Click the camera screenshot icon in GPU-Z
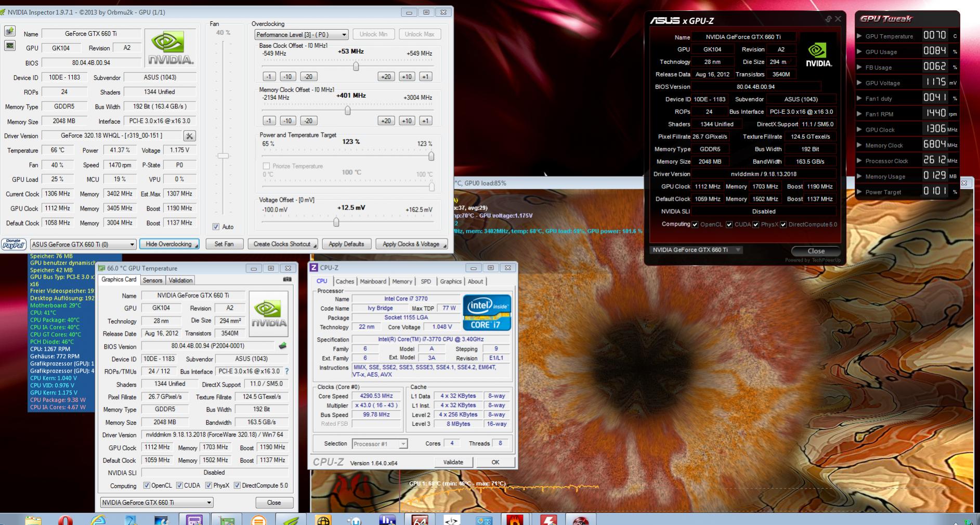Viewport: 980px width, 525px height. 287,279
